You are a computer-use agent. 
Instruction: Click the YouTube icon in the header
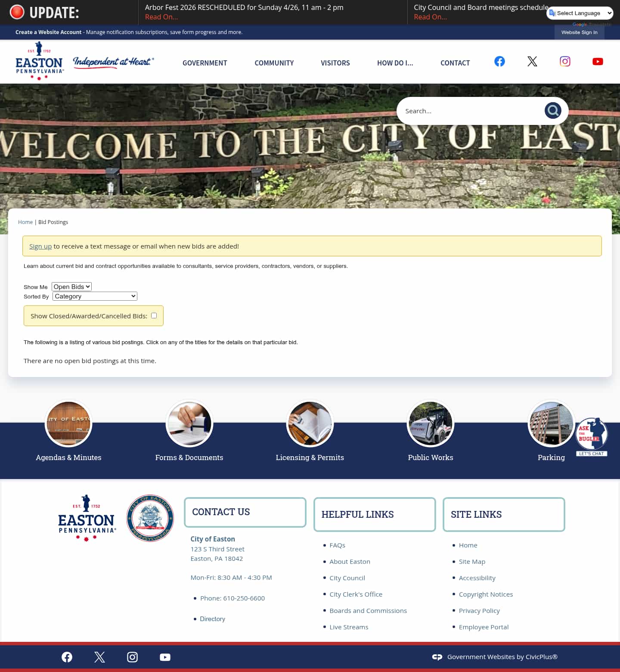coord(598,62)
